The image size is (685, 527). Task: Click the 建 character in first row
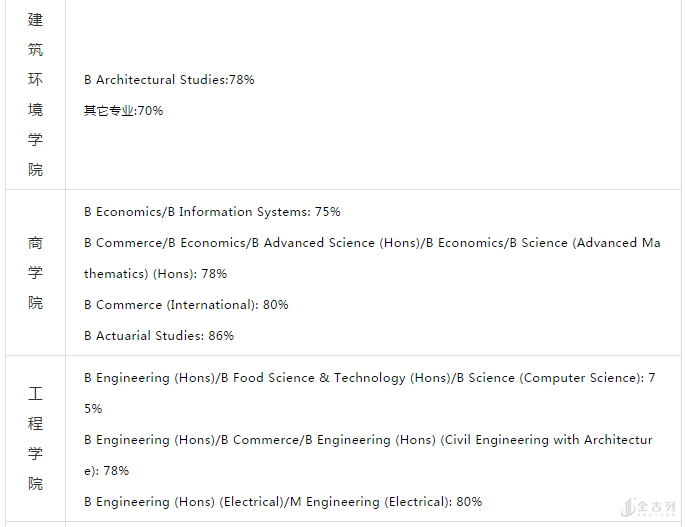(36, 20)
